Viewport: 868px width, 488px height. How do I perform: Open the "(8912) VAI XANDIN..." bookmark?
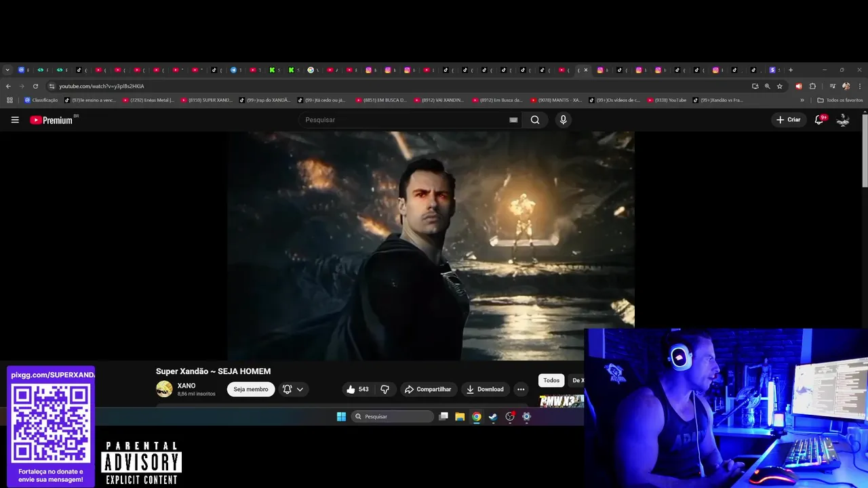(x=440, y=100)
